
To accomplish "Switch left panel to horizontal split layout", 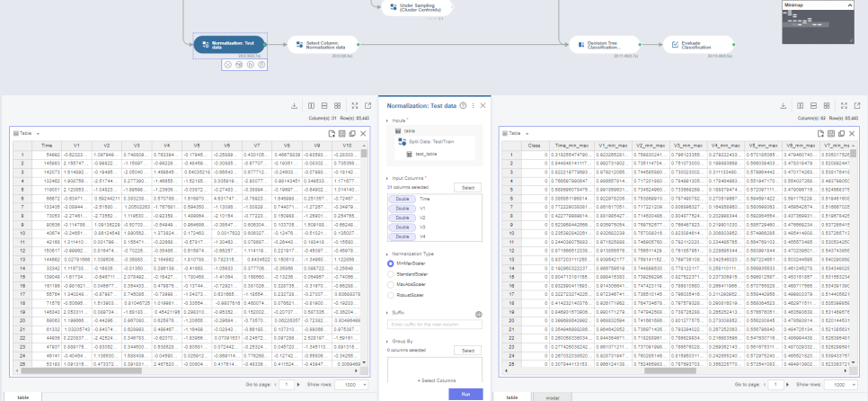I will point(324,106).
